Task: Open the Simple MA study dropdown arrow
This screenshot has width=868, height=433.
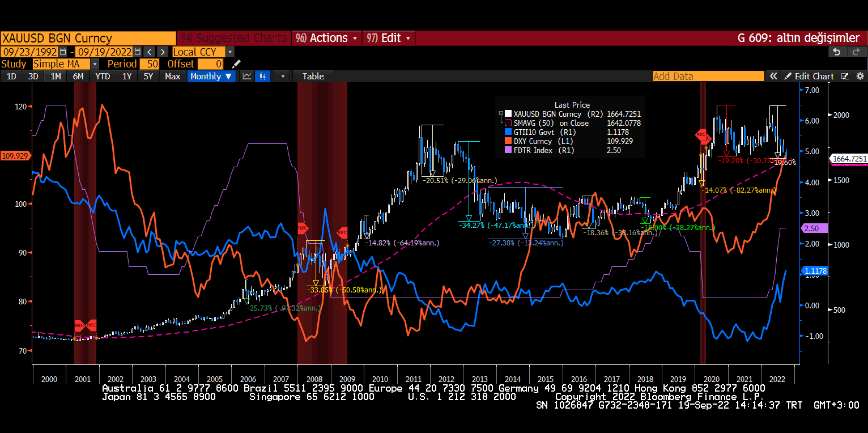Action: click(95, 64)
